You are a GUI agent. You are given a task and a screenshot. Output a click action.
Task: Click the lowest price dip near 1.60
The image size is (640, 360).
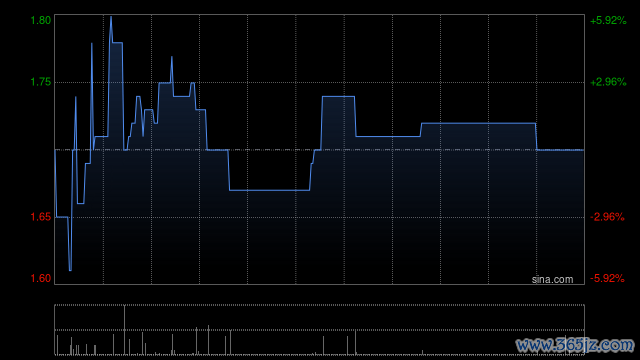70,270
